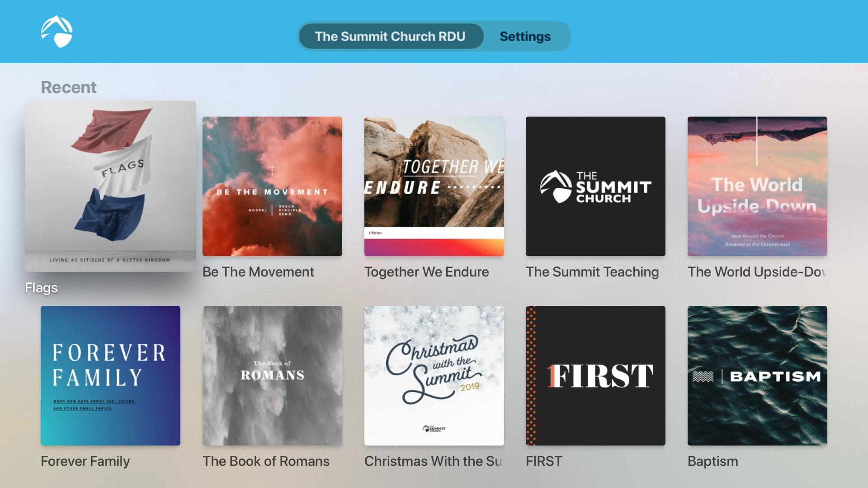Open the Baptism series artwork
This screenshot has width=868, height=488.
click(x=757, y=375)
